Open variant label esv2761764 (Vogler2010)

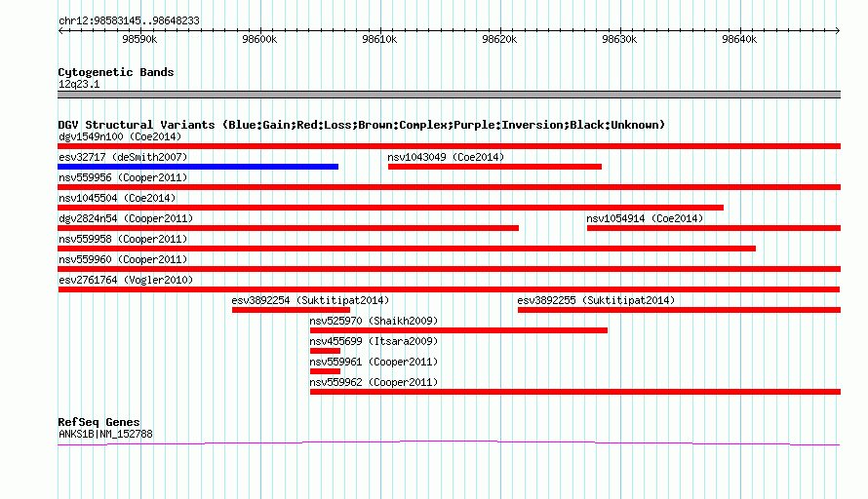(x=126, y=280)
